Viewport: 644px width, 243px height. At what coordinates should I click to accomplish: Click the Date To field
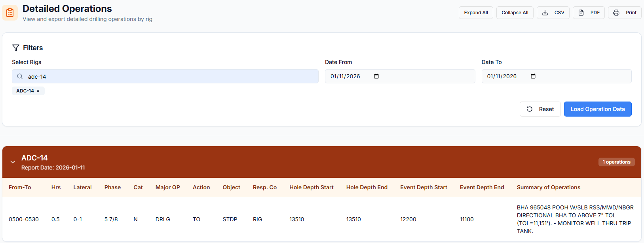505,76
